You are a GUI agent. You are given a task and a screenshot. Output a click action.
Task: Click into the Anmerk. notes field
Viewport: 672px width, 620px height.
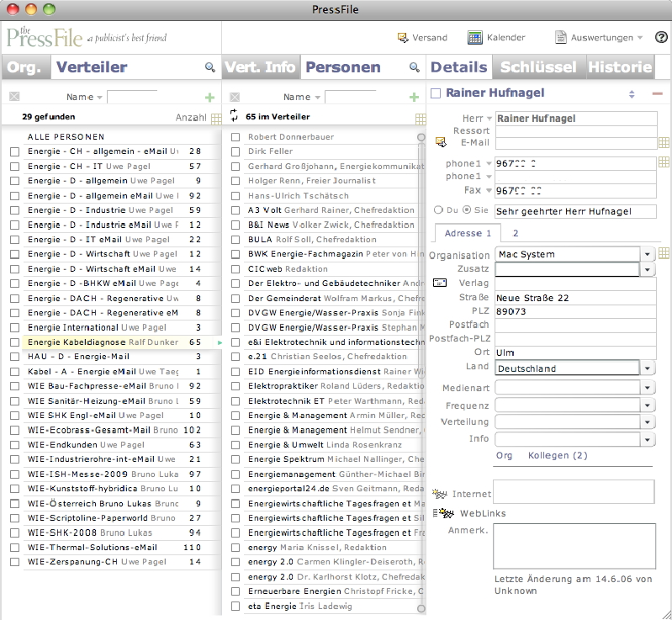[x=572, y=546]
